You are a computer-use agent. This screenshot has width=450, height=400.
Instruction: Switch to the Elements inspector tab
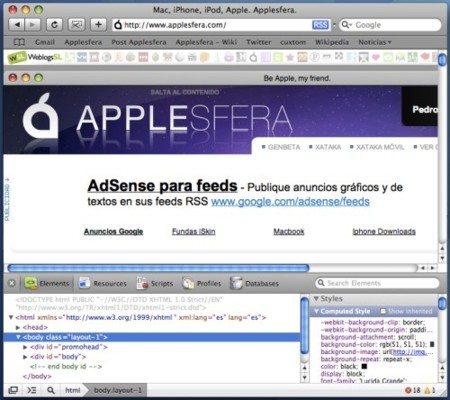[47, 283]
